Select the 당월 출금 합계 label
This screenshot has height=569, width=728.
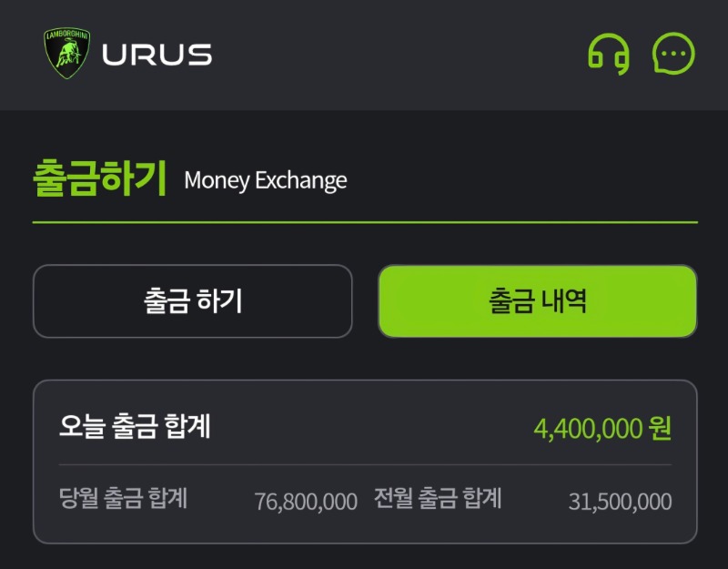(x=123, y=498)
